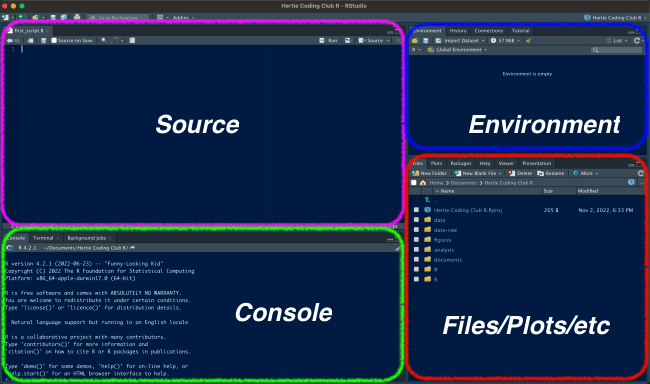Image resolution: width=650 pixels, height=384 pixels.
Task: Check the box for Hertie Coding Club R.Rproj
Action: pos(417,210)
